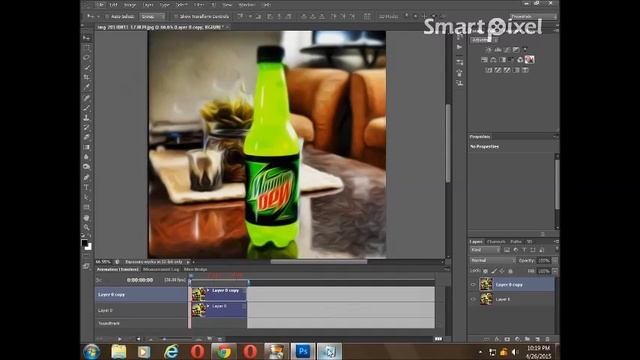
Task: Toggle pixel layer filter in Layers panel
Action: click(507, 250)
